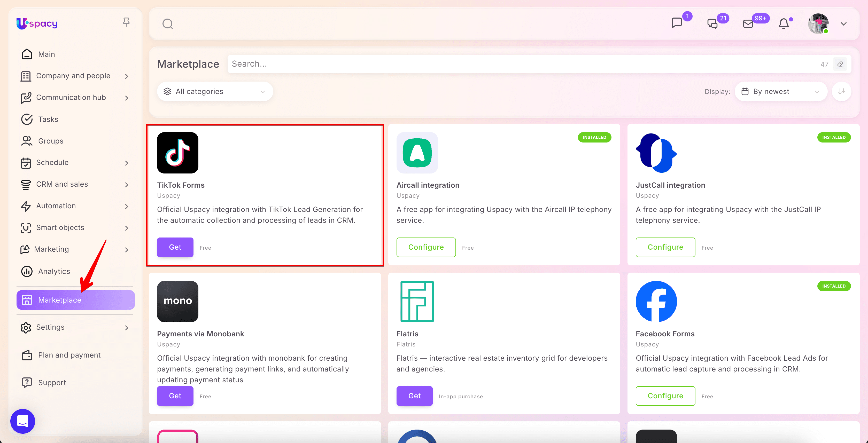Screen dimensions: 868x443
Task: Expand Automation submenu arrow
Action: tap(127, 206)
